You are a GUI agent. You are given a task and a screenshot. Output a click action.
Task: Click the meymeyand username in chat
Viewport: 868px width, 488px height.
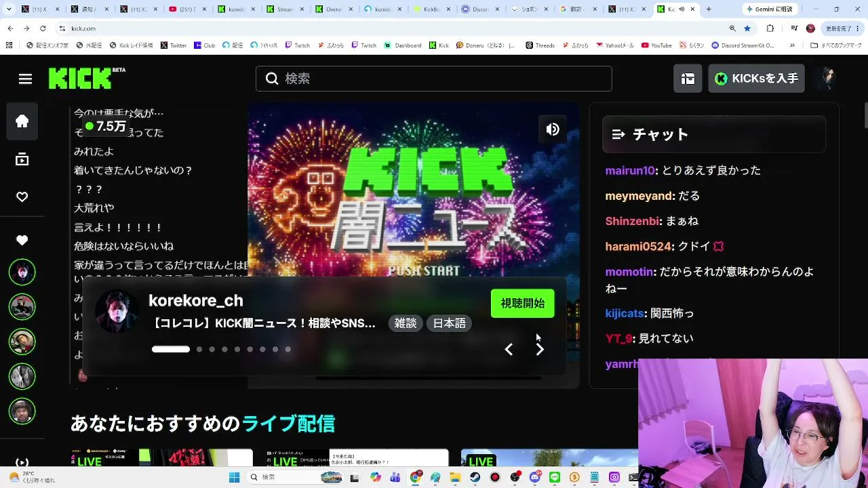639,196
